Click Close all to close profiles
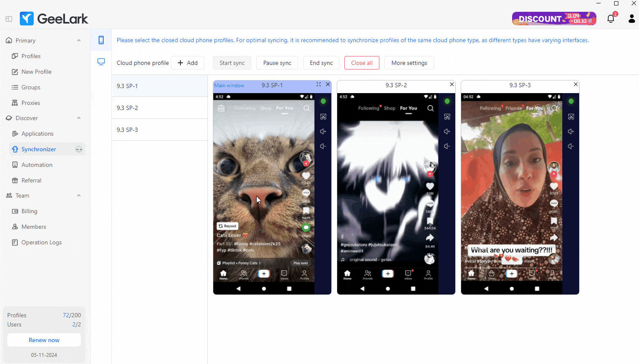The height and width of the screenshot is (364, 639). coord(362,62)
